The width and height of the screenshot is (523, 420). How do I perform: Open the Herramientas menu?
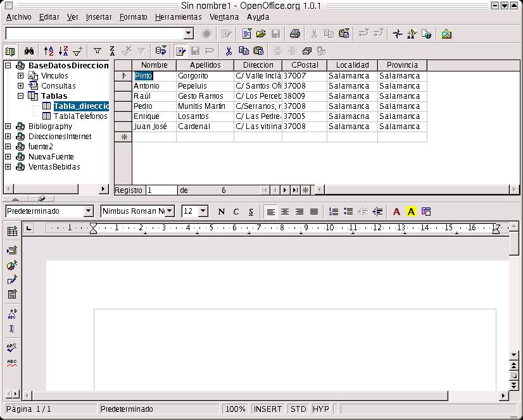178,17
